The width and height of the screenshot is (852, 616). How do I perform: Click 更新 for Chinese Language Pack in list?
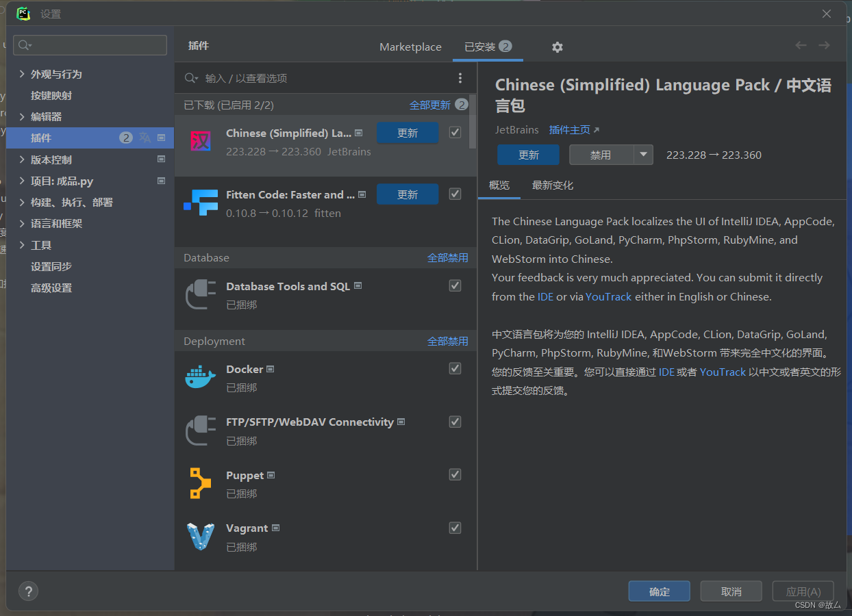[408, 133]
